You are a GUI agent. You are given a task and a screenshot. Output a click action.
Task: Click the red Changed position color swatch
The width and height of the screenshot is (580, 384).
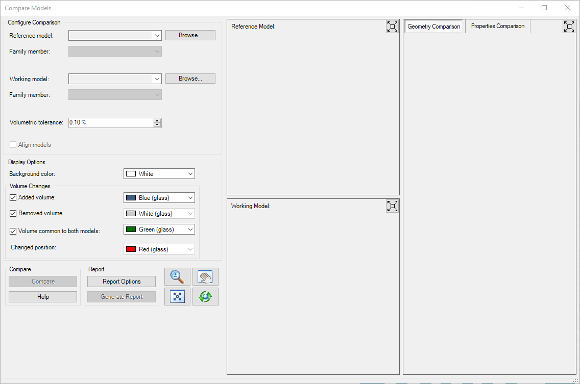point(131,249)
